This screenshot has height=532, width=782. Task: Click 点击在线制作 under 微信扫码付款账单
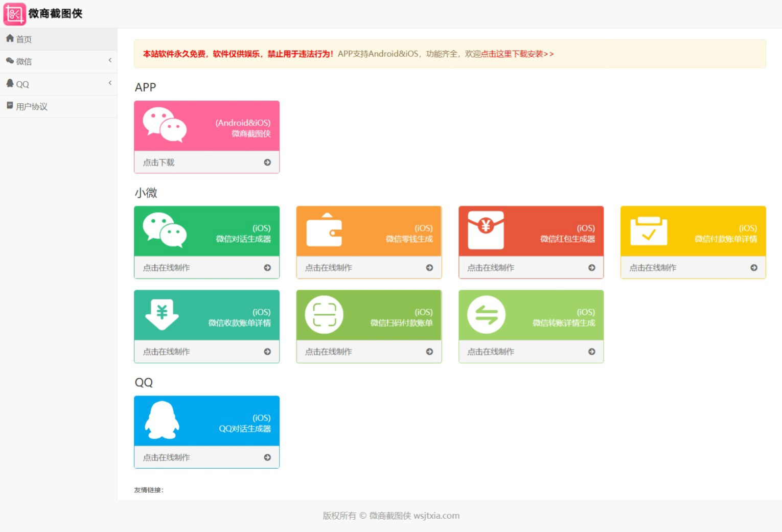328,352
